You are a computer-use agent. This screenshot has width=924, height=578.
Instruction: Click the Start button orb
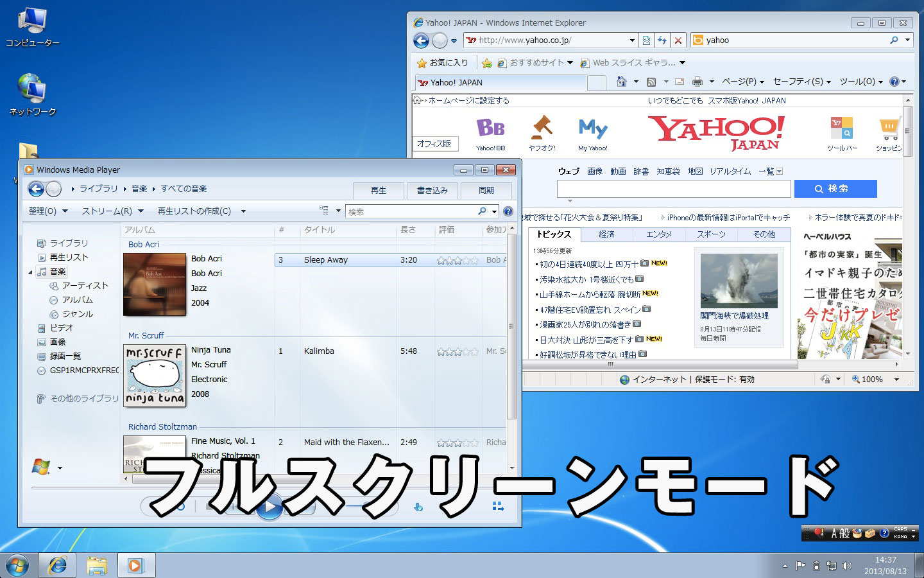pos(17,566)
